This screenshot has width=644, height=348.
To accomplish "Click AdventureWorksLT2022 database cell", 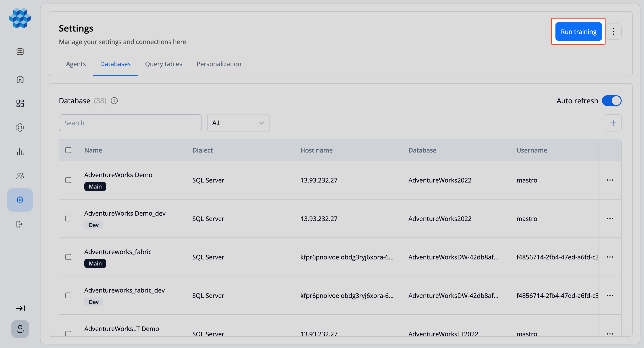I will pos(443,334).
